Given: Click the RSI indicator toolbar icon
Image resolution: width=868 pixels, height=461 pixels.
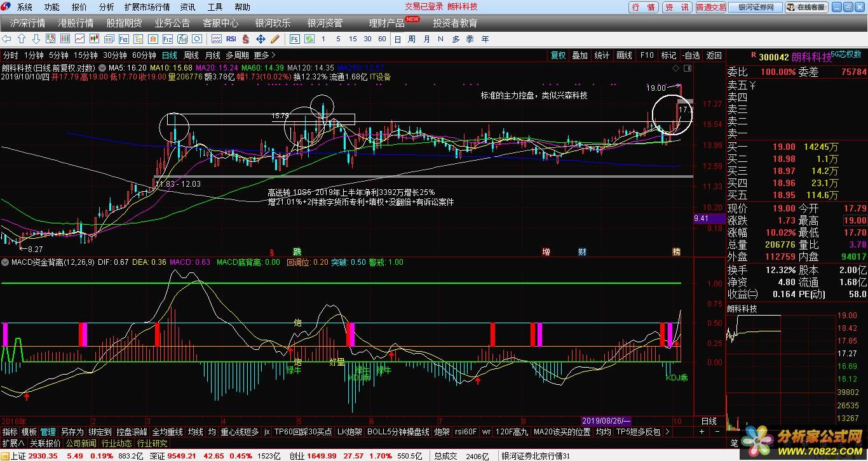Looking at the screenshot, I should (231, 39).
